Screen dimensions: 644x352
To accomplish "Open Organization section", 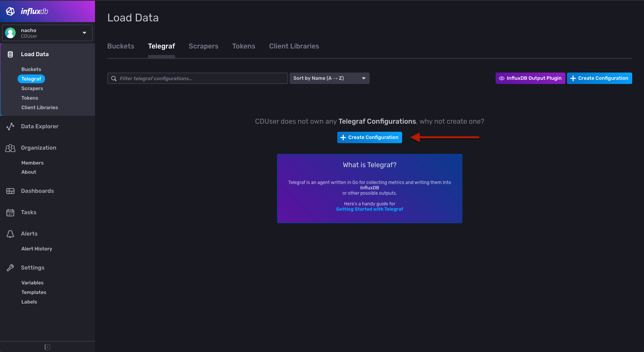I will pyautogui.click(x=39, y=148).
